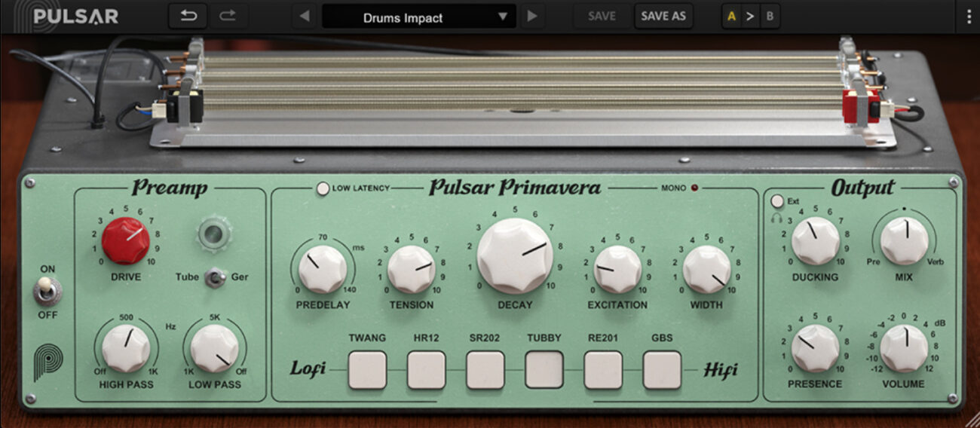The image size is (980, 428).
Task: Flip the Tube/Ger preamp switch
Action: [x=216, y=277]
